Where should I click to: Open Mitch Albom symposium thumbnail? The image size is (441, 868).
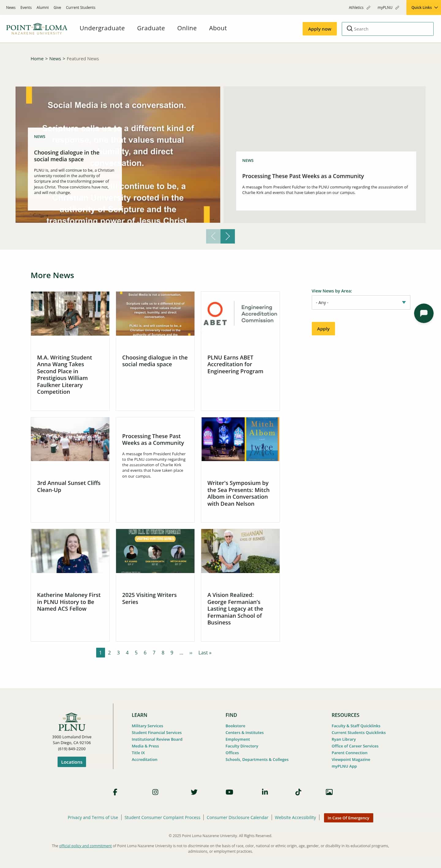tap(240, 439)
